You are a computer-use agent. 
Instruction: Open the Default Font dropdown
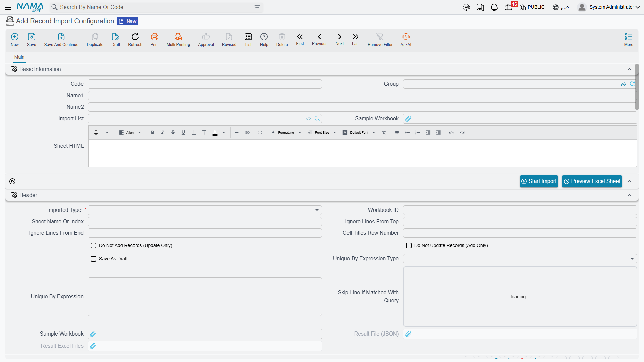pos(359,133)
